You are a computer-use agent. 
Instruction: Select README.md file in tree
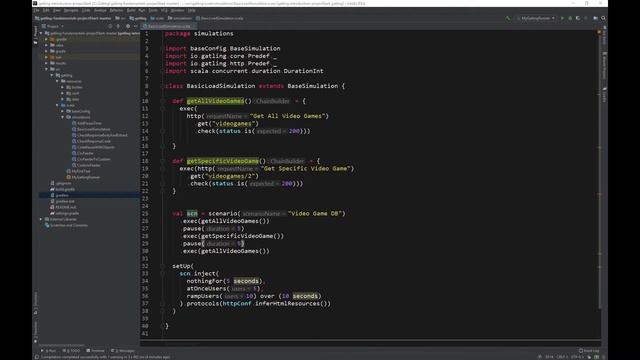(63, 207)
